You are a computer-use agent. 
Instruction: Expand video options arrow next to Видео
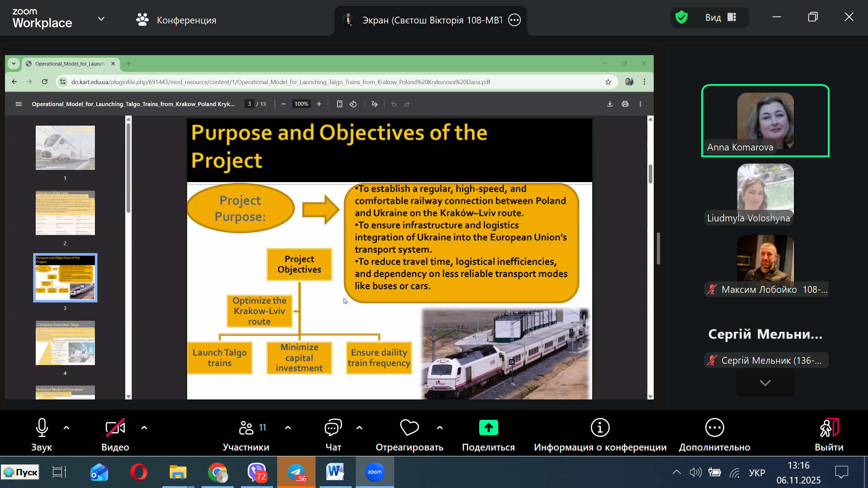(x=144, y=427)
